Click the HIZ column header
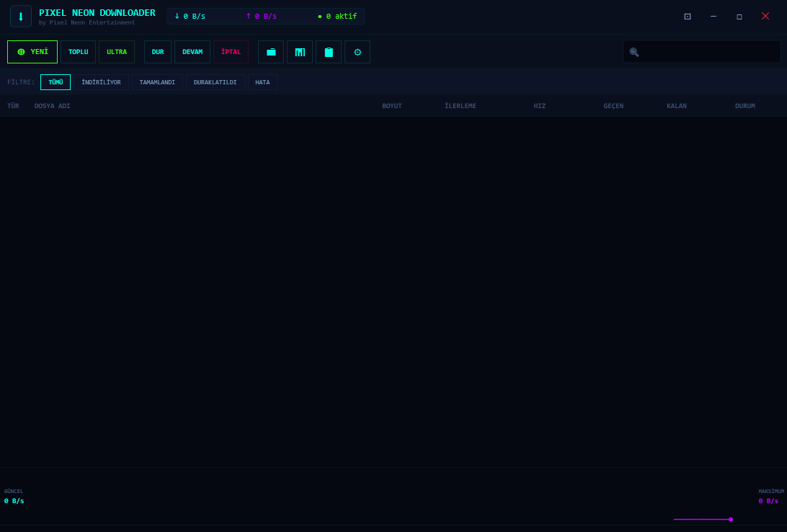The height and width of the screenshot is (532, 787). pyautogui.click(x=540, y=106)
